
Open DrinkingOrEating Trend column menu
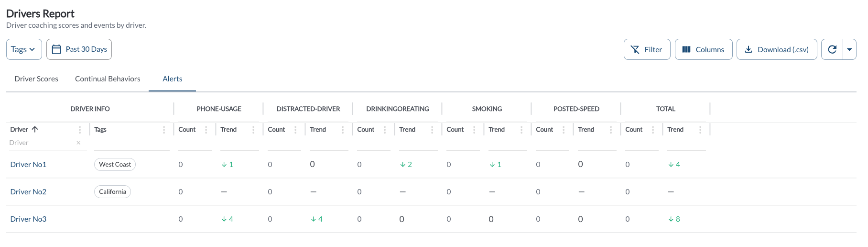432,130
